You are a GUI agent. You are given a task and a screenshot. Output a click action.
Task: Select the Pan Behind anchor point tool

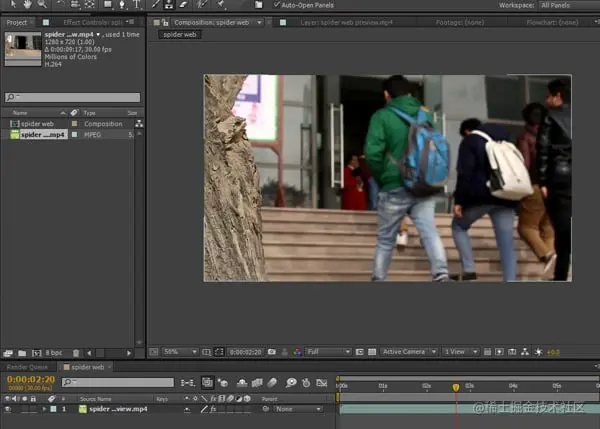coord(90,4)
